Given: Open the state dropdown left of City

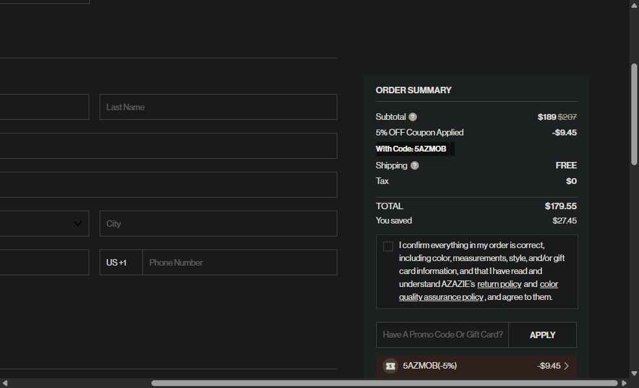Looking at the screenshot, I should coord(44,223).
